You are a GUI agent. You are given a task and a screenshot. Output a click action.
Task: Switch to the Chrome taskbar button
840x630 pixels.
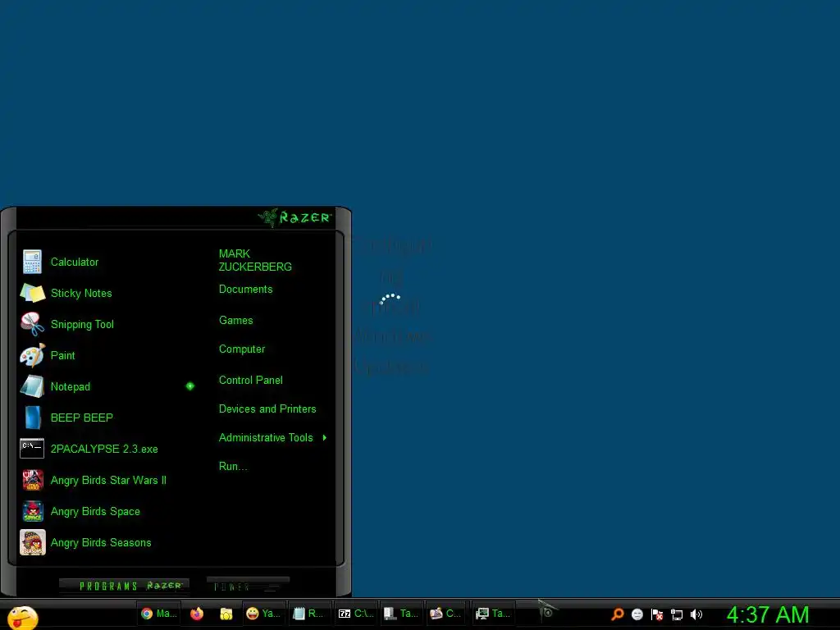click(x=158, y=614)
